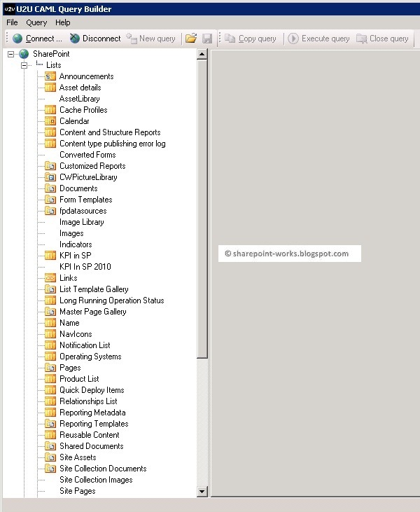Select the fpdatasources library
Viewport: 420px width, 512px height.
tap(83, 211)
